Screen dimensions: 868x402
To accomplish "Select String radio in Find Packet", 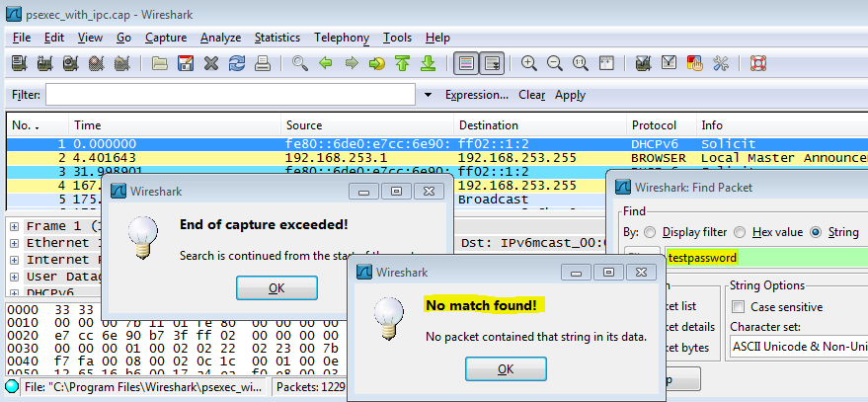I will pos(815,232).
